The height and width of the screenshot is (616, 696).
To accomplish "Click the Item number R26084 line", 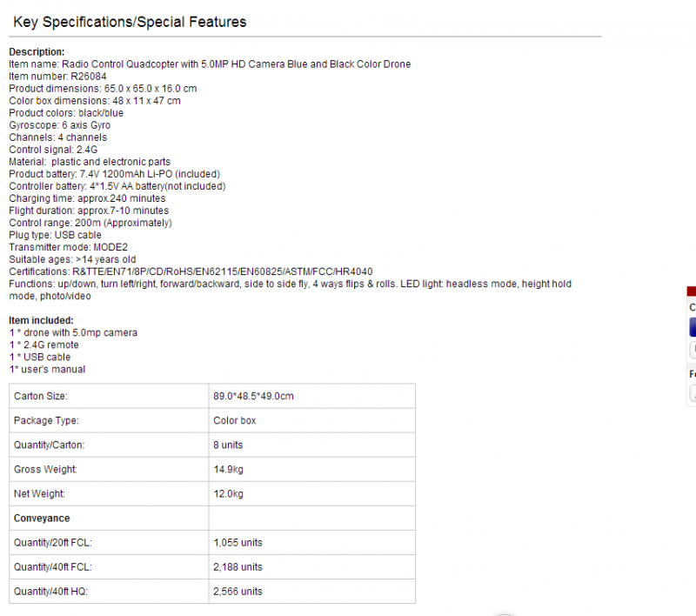I will point(57,77).
